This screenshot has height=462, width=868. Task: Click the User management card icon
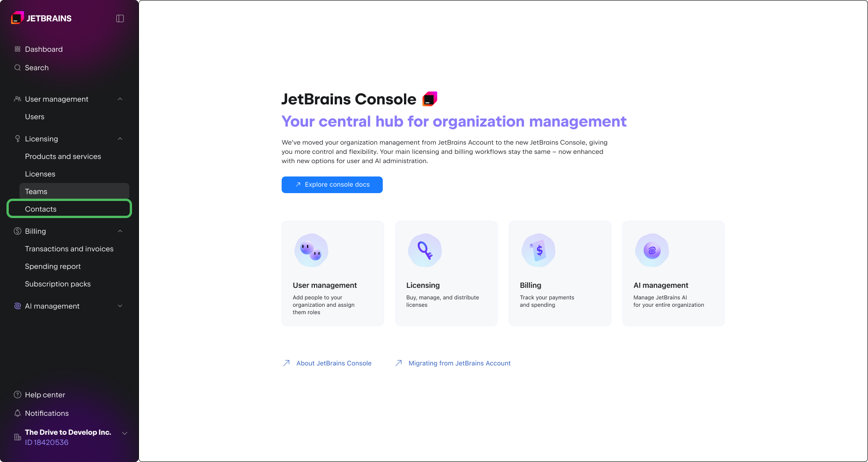click(311, 250)
